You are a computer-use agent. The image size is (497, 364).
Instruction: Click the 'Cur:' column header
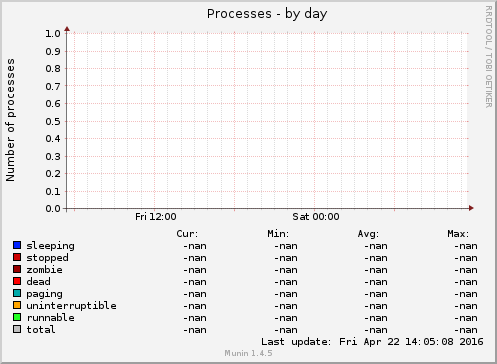pos(187,234)
